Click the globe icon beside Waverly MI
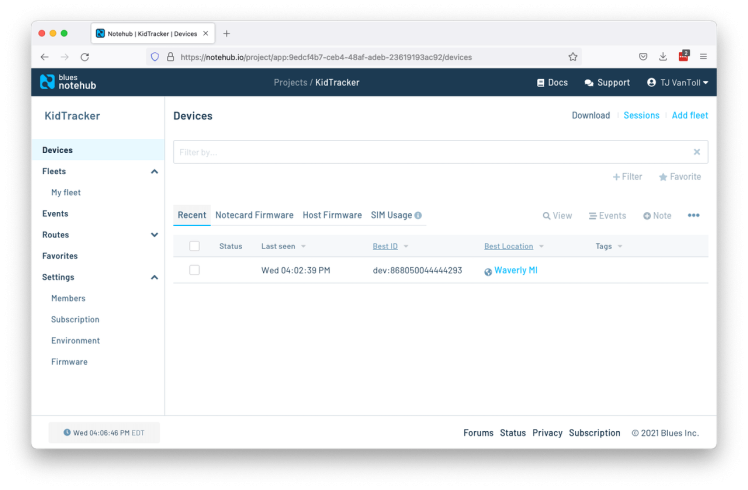The height and width of the screenshot is (490, 748). [488, 272]
